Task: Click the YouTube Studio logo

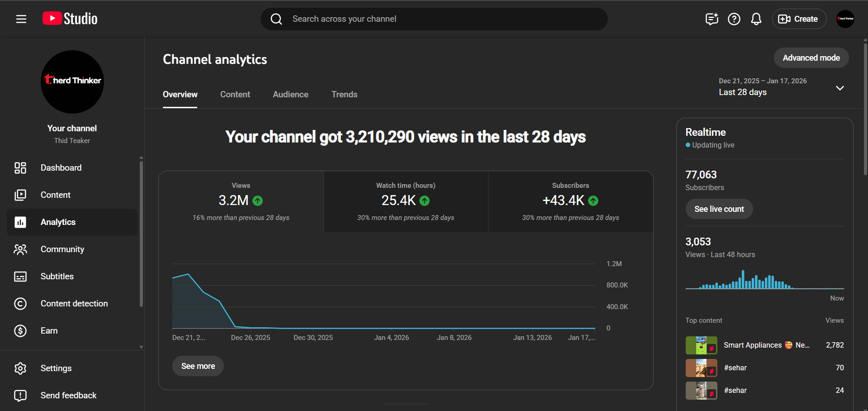Action: click(70, 19)
